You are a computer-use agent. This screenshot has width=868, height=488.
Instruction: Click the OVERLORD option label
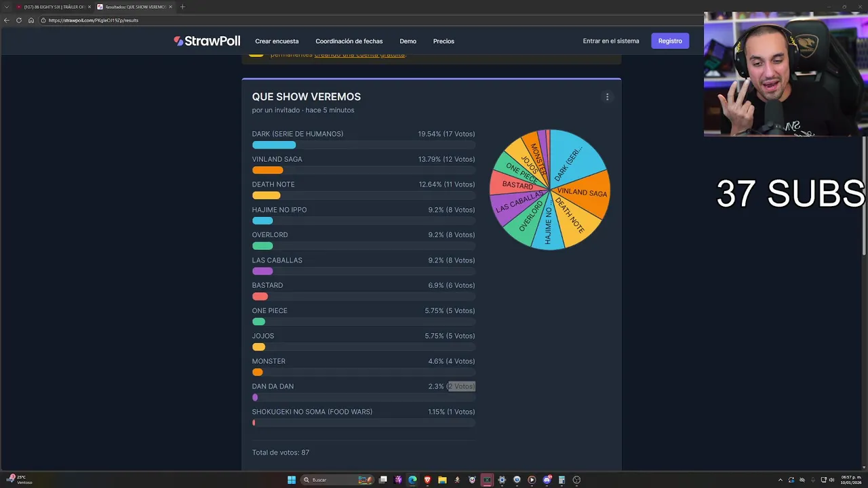(270, 235)
